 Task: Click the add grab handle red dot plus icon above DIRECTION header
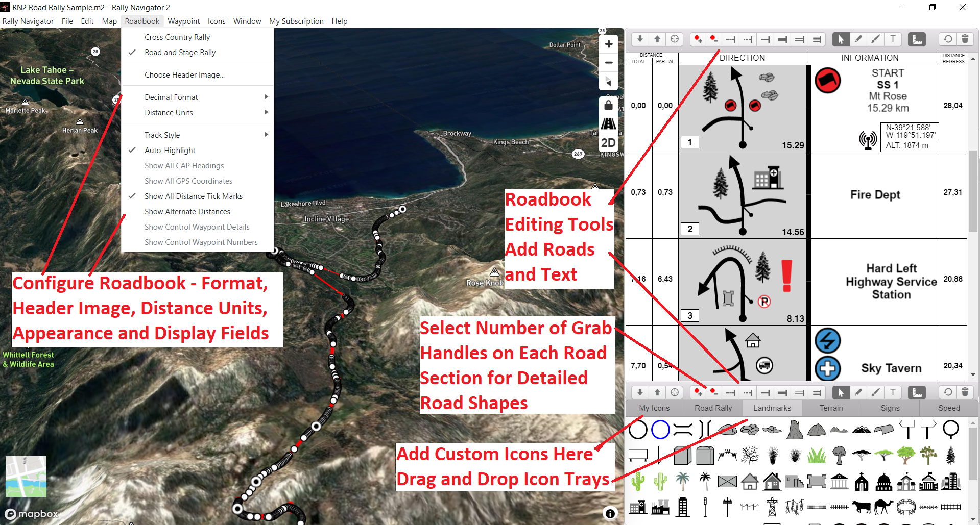click(x=698, y=39)
